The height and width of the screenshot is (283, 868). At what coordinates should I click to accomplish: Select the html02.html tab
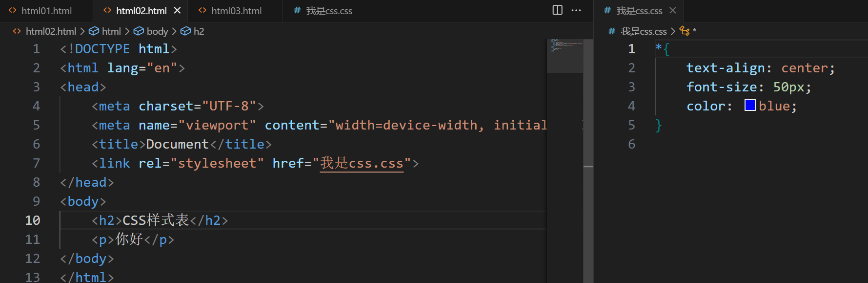pyautogui.click(x=141, y=11)
